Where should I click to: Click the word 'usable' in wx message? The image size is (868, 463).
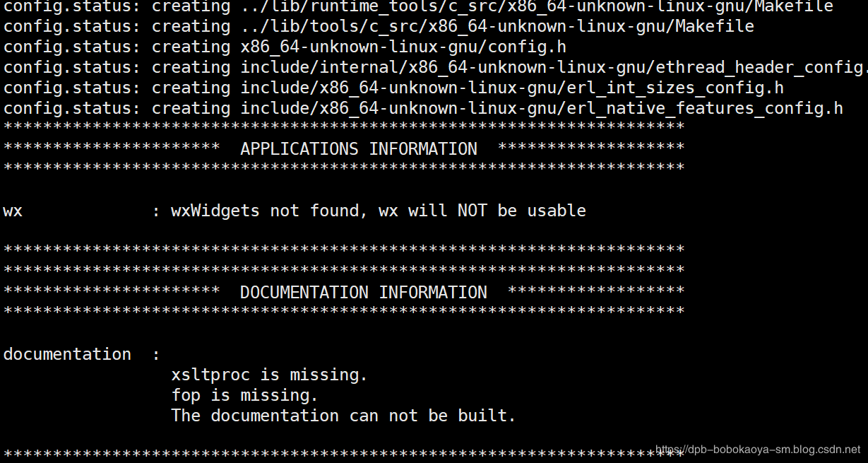(557, 211)
